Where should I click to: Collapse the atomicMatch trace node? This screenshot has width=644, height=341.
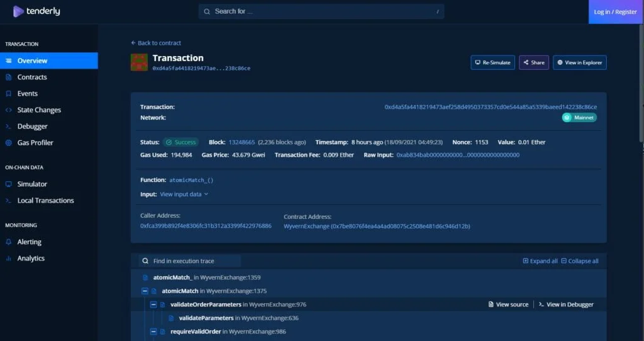click(x=145, y=291)
